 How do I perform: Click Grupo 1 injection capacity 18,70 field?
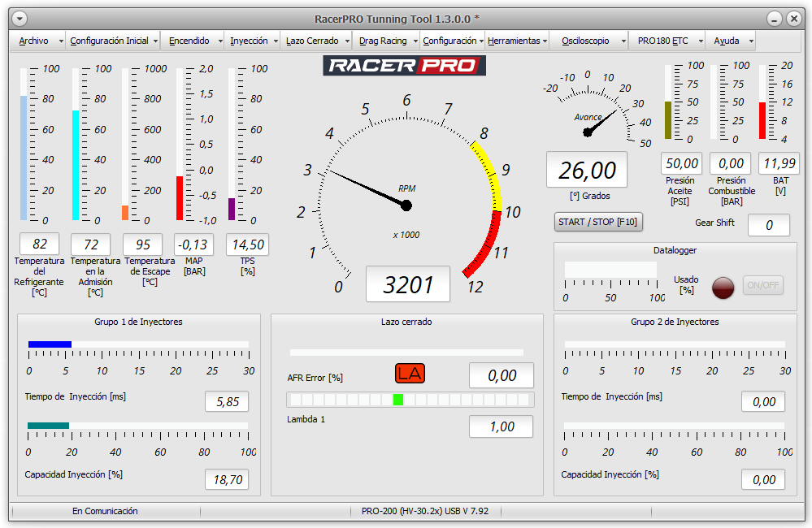[x=228, y=480]
